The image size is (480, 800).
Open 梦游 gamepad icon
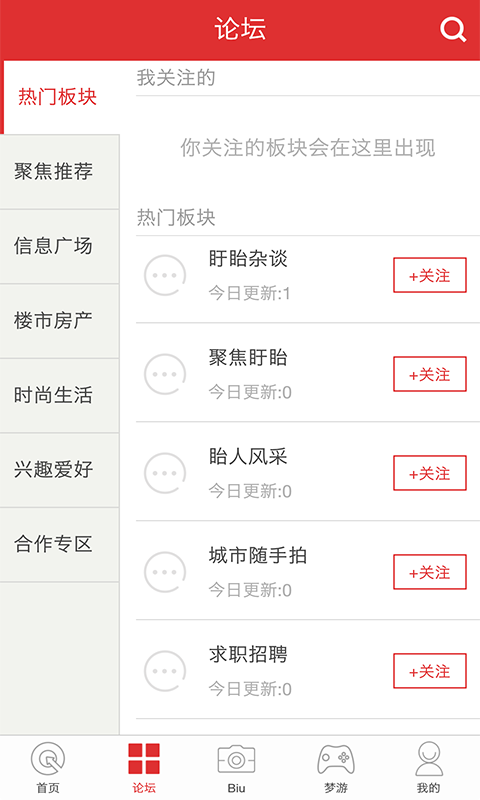coord(336,760)
